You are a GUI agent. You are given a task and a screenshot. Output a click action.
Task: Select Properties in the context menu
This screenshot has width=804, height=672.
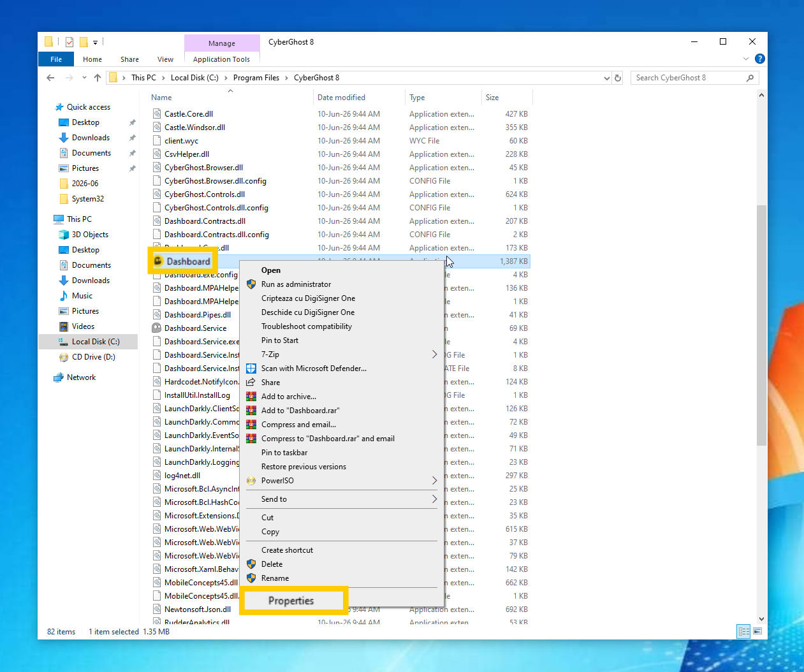pyautogui.click(x=291, y=601)
